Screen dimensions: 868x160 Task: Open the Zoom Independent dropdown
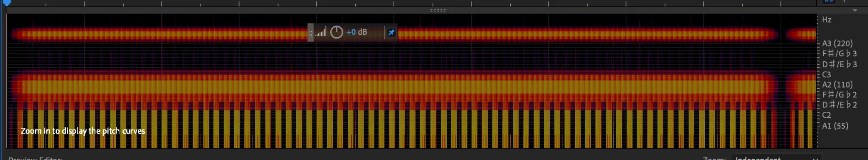coord(776,157)
